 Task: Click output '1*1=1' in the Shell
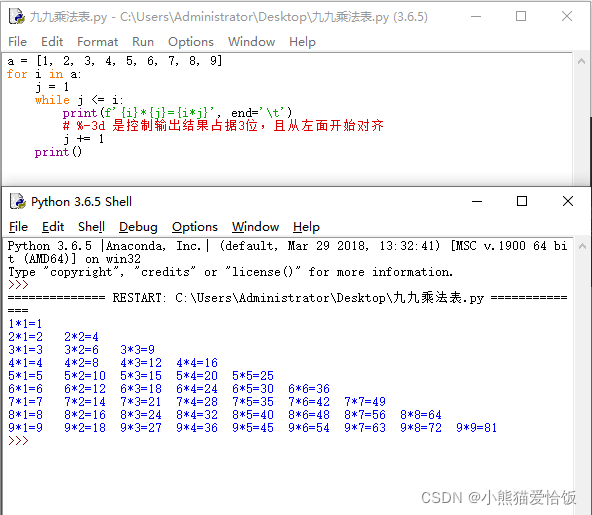coord(25,324)
